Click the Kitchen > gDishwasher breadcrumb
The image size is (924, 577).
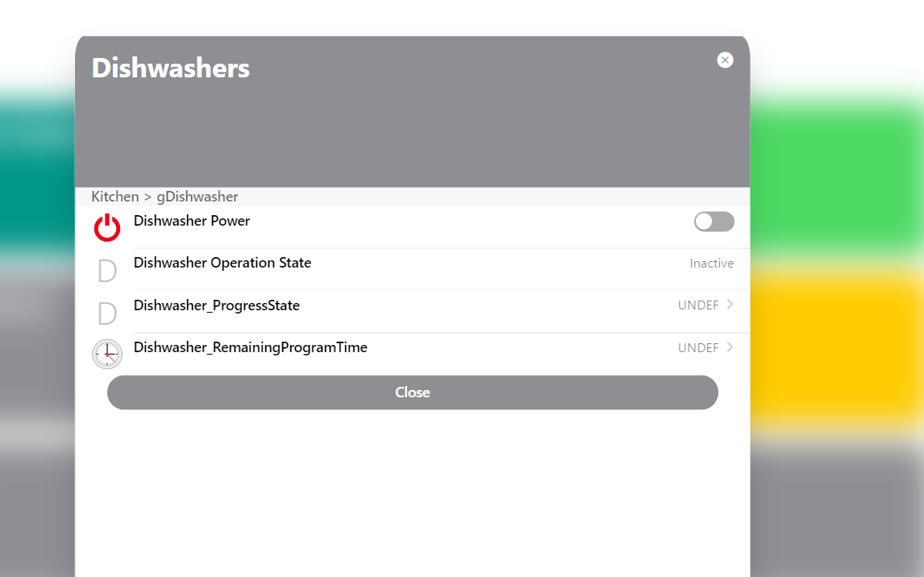coord(164,197)
